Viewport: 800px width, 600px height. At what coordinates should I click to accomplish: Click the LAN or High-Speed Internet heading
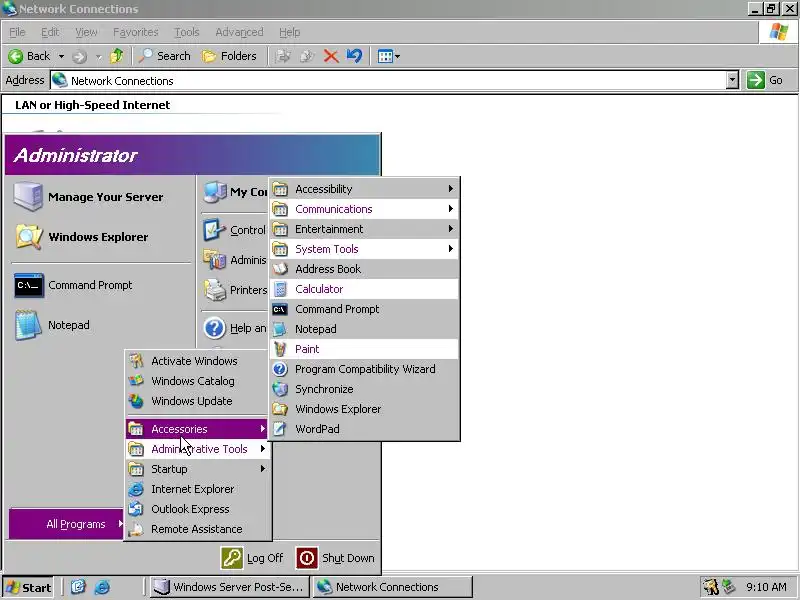[92, 105]
